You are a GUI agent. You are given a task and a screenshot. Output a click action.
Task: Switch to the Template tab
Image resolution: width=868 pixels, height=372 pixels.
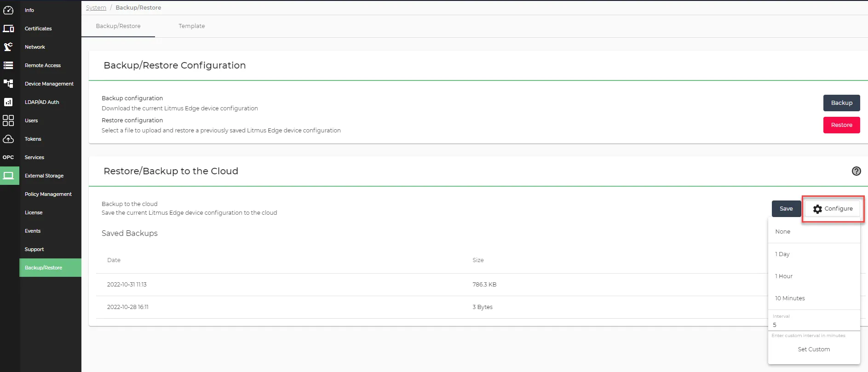click(x=192, y=26)
